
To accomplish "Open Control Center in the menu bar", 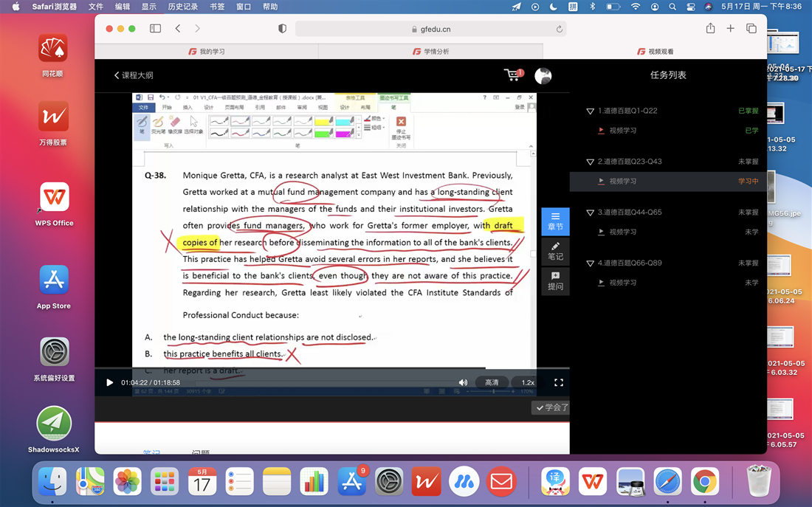I will (691, 7).
